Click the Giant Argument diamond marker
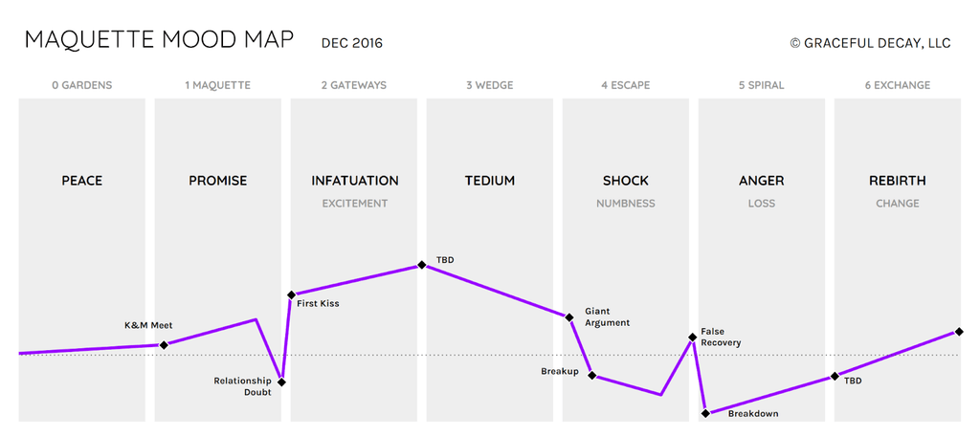The width and height of the screenshot is (980, 436). coord(569,317)
